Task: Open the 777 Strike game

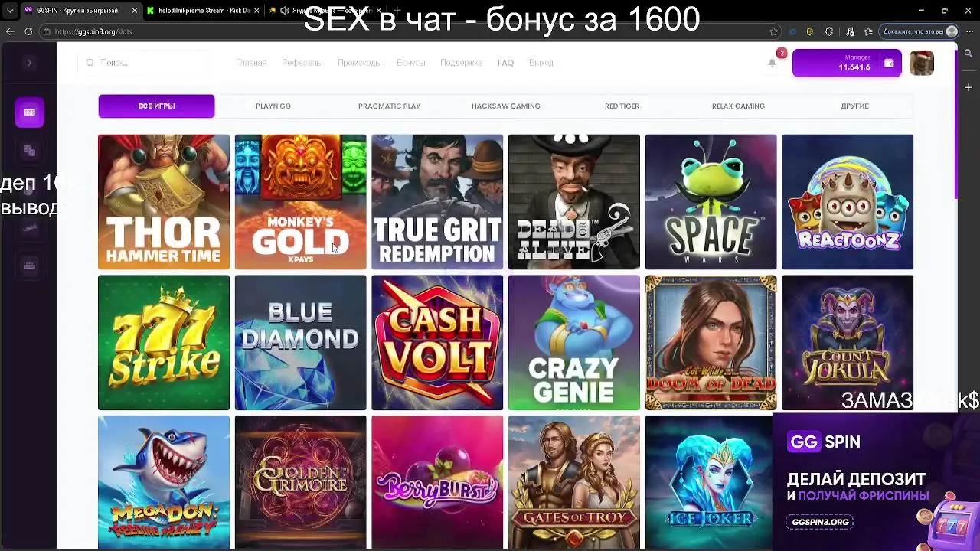Action: 164,343
